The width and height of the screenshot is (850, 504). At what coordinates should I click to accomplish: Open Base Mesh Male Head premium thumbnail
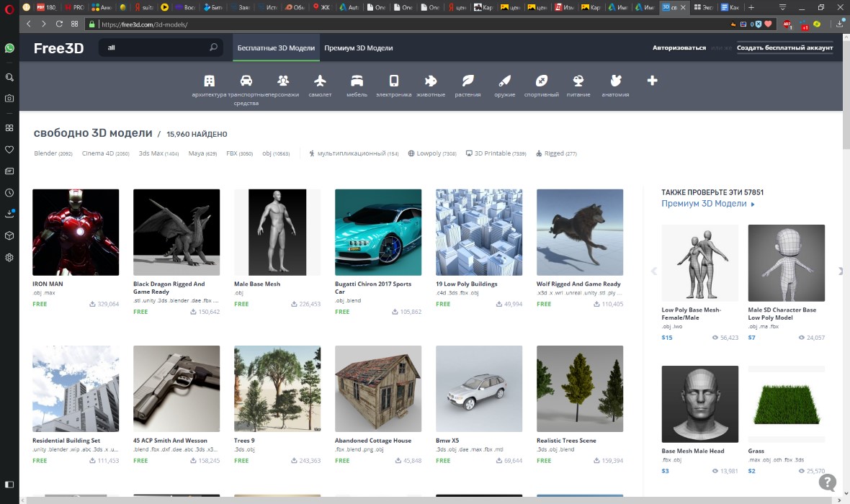[700, 404]
